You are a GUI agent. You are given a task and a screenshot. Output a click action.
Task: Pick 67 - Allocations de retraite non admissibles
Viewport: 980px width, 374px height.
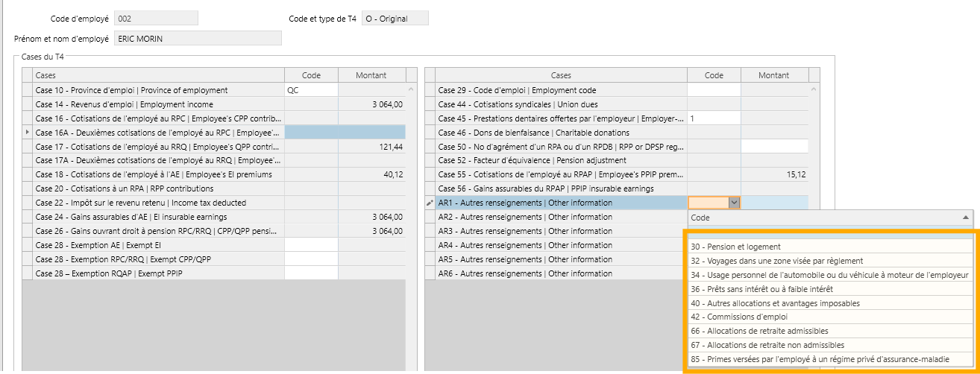click(x=831, y=345)
